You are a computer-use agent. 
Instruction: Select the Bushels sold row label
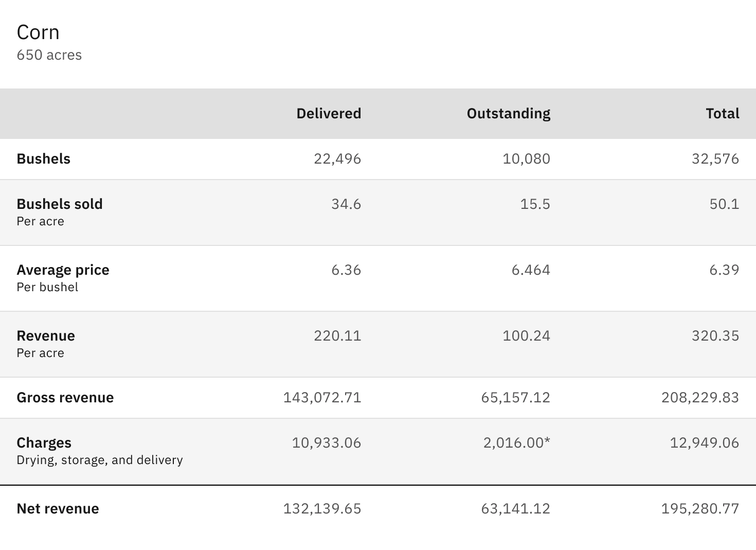point(60,204)
